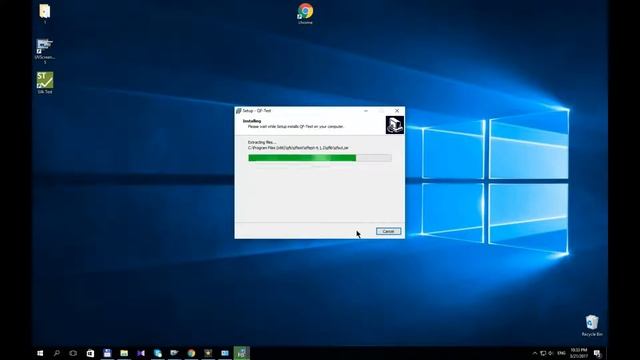Image resolution: width=640 pixels, height=360 pixels.
Task: Click the green installation progress bar
Action: pyautogui.click(x=320, y=158)
